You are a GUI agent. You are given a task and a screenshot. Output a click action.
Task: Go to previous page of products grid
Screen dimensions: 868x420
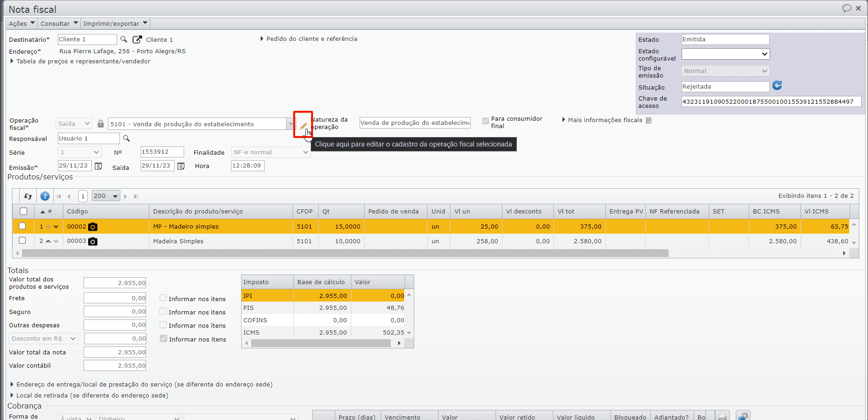[x=69, y=196]
